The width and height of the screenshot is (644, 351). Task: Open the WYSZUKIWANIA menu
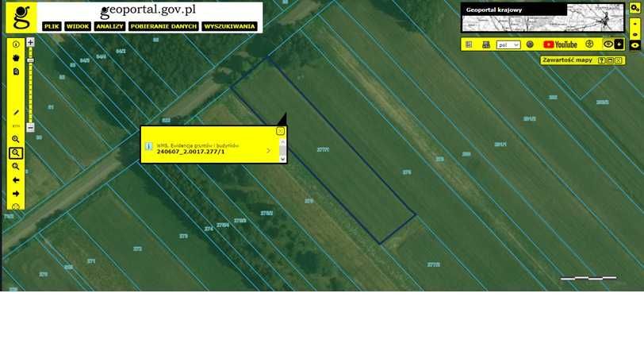229,26
